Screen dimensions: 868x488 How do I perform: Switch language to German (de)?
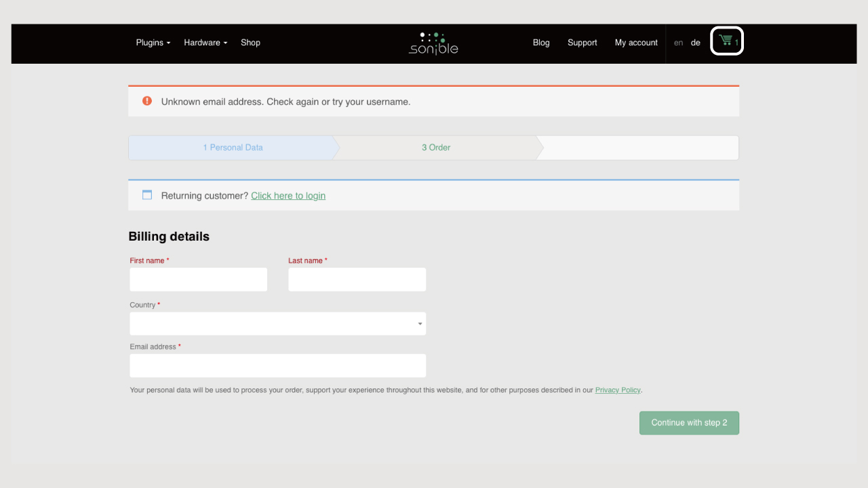[x=695, y=43]
